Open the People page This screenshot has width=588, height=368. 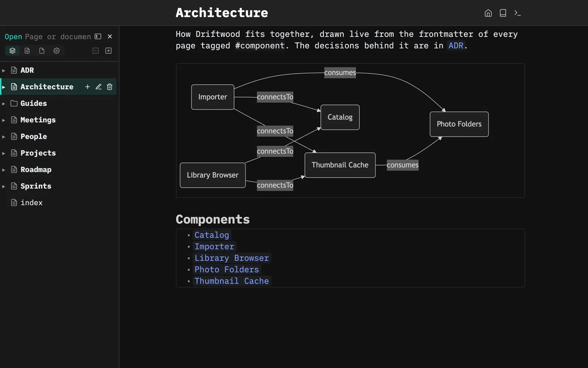33,137
